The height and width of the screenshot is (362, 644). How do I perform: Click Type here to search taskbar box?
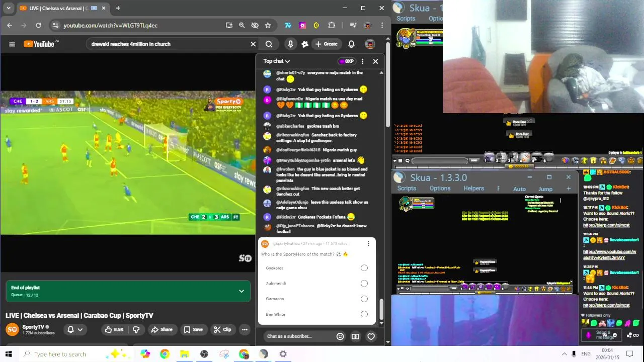click(x=60, y=354)
